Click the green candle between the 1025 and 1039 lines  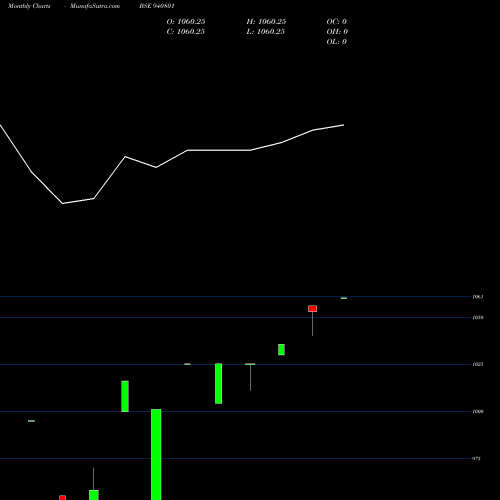pyautogui.click(x=281, y=350)
